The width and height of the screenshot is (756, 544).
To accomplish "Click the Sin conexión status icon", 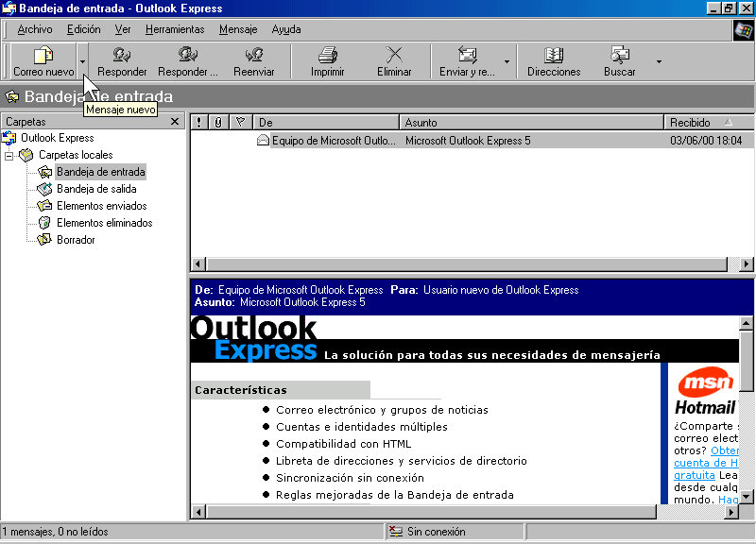I will pyautogui.click(x=396, y=532).
